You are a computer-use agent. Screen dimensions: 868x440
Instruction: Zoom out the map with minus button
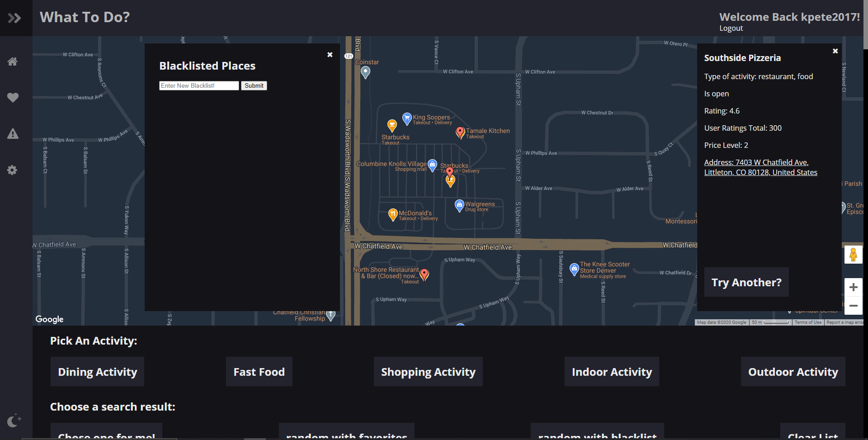(854, 306)
